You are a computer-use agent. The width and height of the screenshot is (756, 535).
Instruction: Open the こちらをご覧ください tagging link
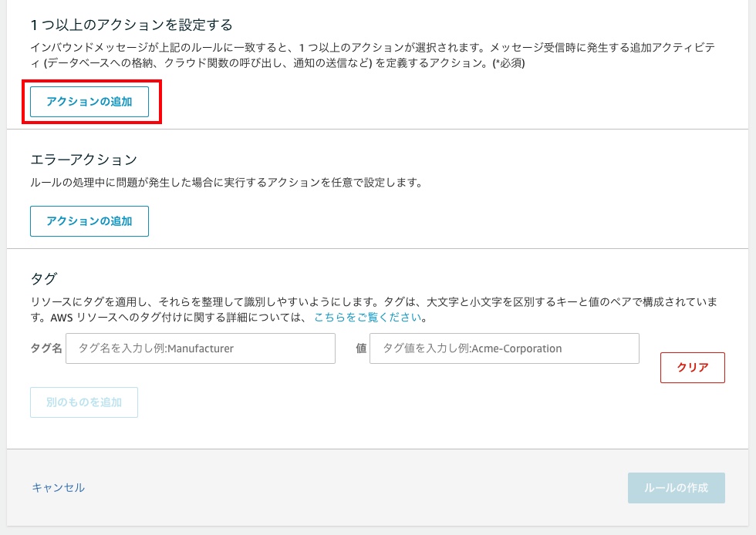point(368,317)
